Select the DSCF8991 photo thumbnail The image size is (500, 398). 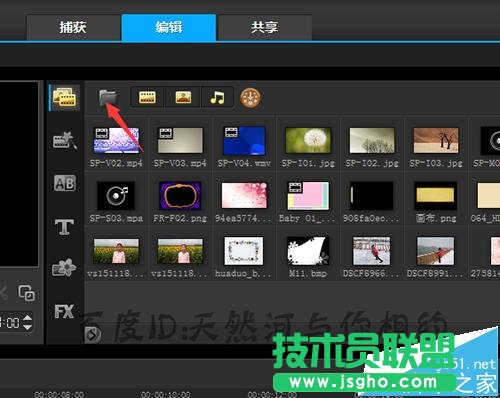pos(436,251)
